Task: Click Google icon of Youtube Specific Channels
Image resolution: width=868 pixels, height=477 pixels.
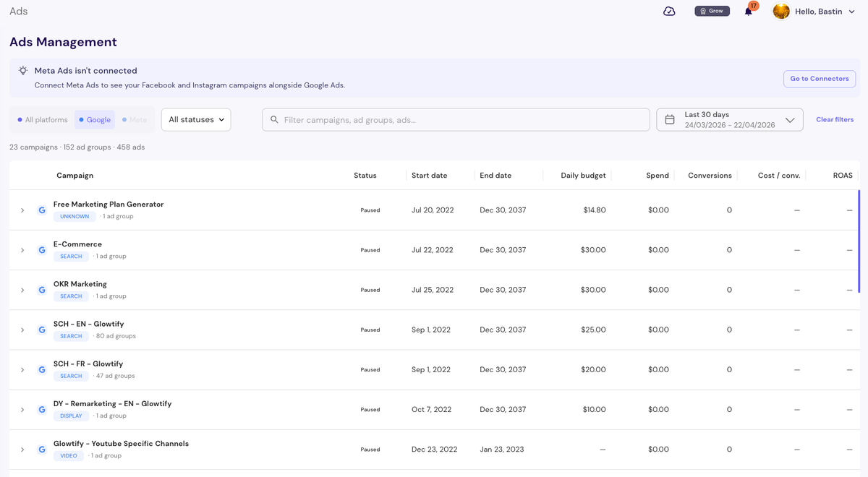Action: (x=42, y=450)
